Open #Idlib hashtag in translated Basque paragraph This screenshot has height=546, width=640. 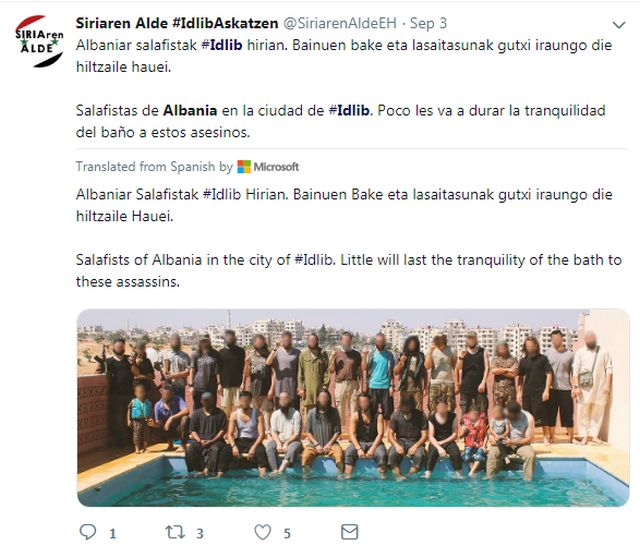(222, 194)
